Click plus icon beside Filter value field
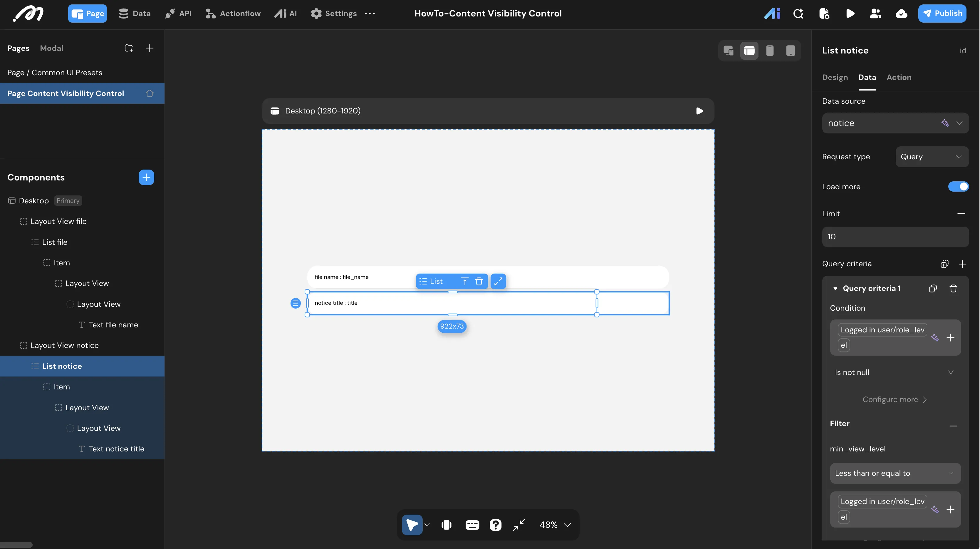The height and width of the screenshot is (549, 980). [950, 509]
